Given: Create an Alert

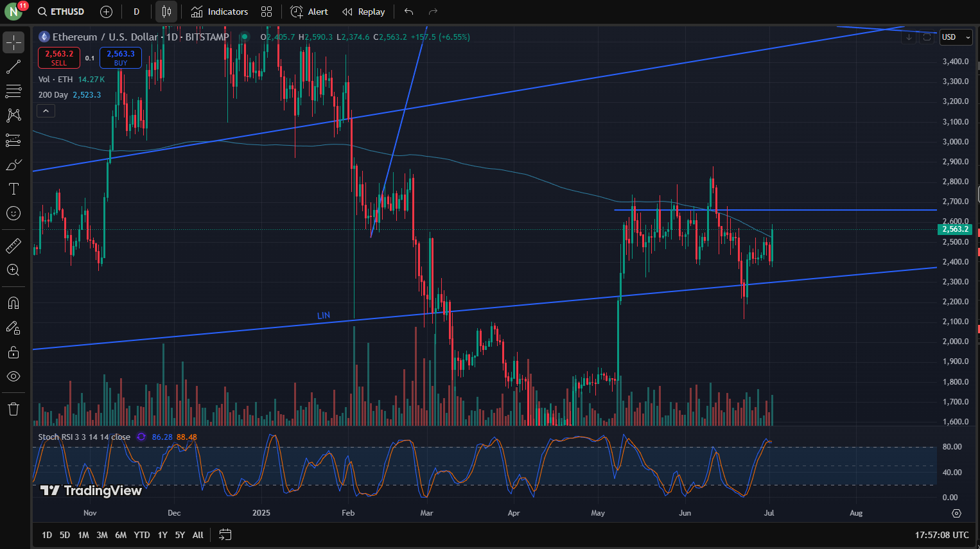Looking at the screenshot, I should 310,12.
